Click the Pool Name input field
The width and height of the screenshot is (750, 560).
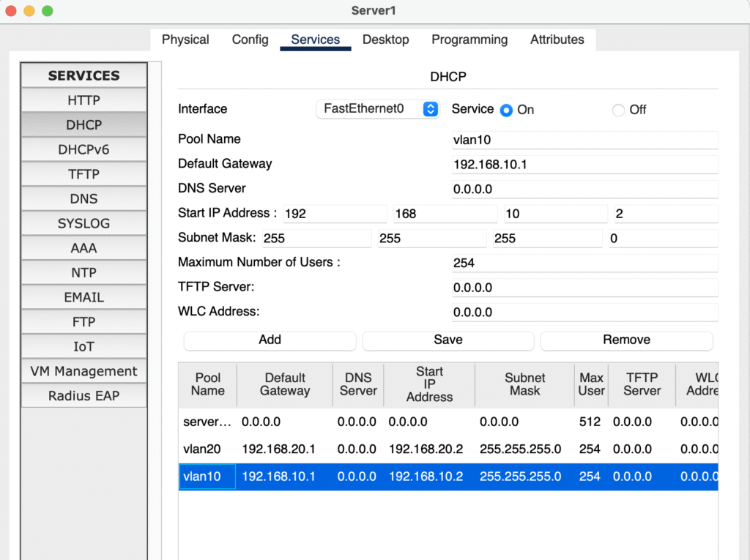tap(584, 140)
